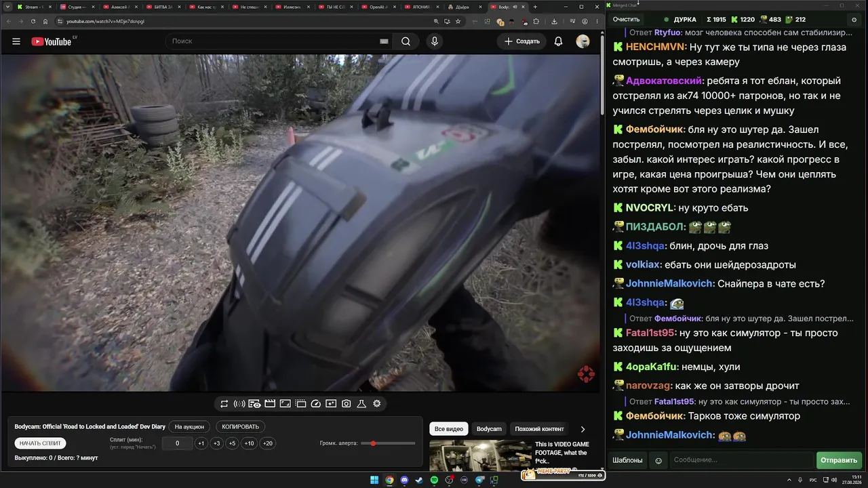Open the Шаблоны templates button
Screen dimensions: 868x488
click(627, 460)
